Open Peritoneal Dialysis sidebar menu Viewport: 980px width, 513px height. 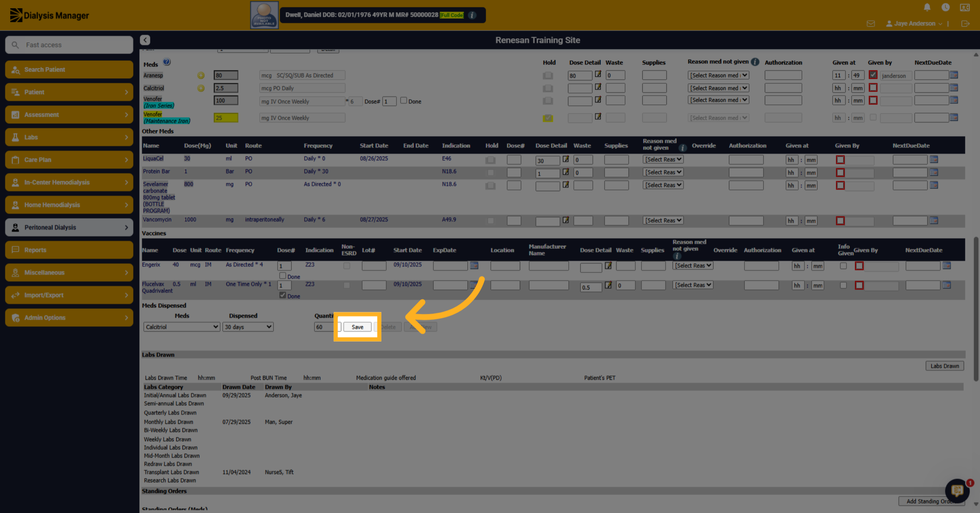pos(69,227)
